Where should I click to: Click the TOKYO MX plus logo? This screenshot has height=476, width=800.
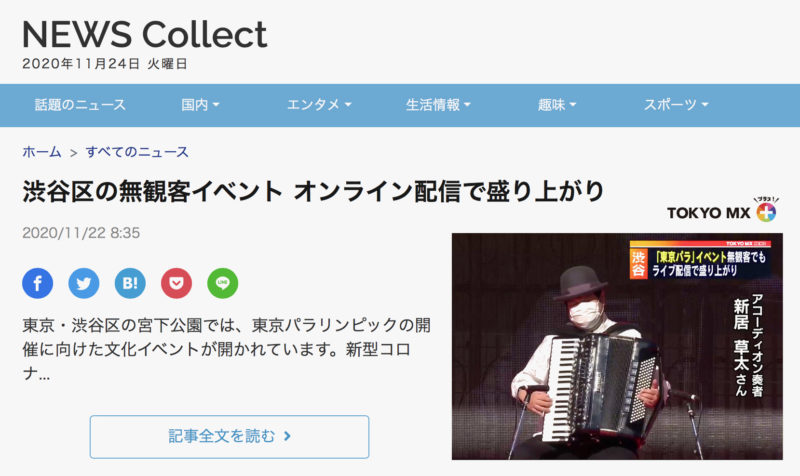tap(722, 210)
